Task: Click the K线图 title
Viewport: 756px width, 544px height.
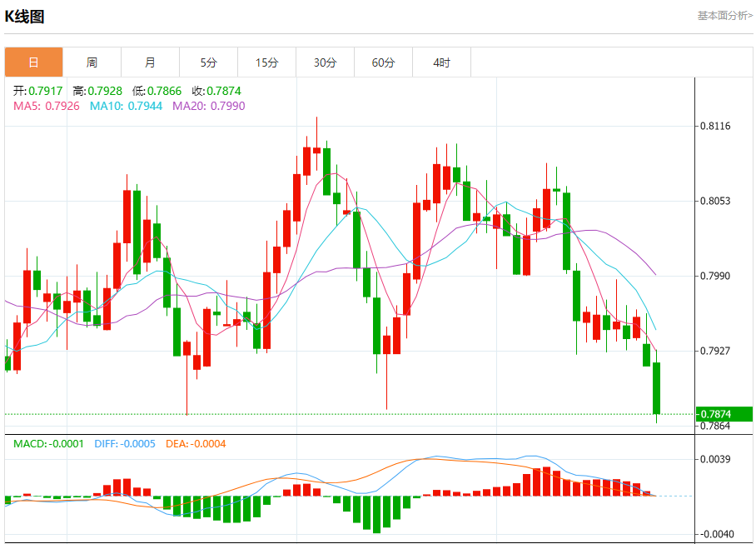Action: 25,17
